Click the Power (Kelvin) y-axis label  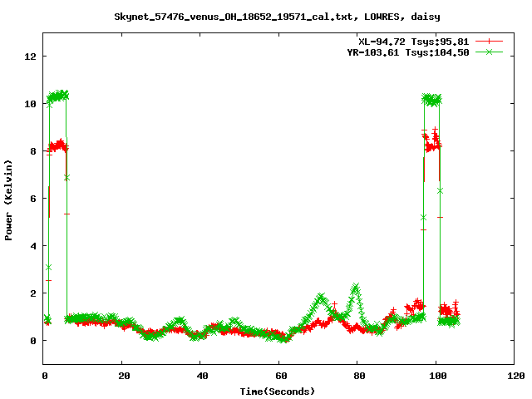8,200
